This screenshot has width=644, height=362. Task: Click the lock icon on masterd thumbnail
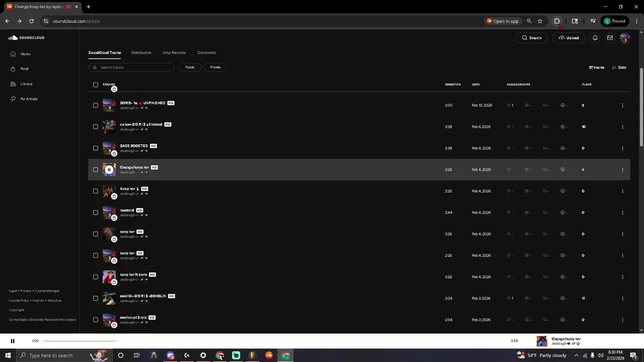114,218
